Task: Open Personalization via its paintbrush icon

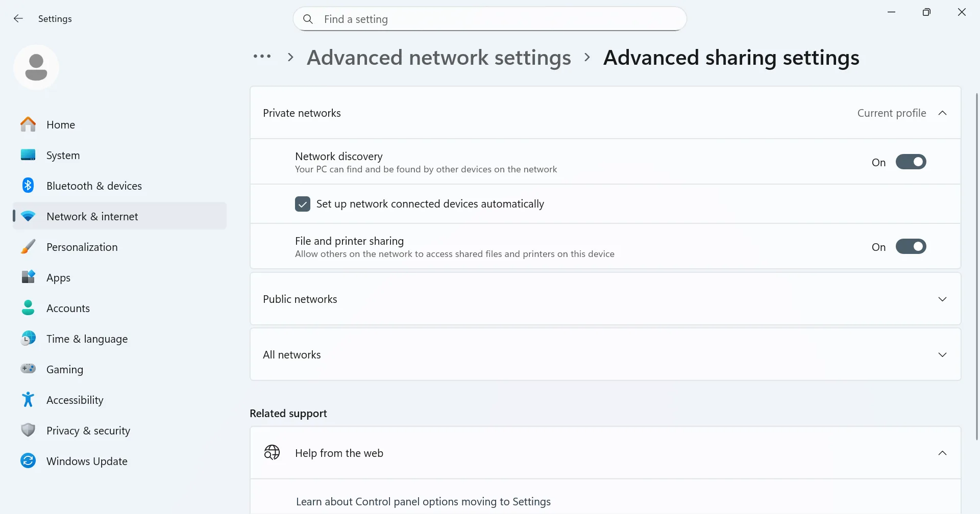Action: (28, 246)
